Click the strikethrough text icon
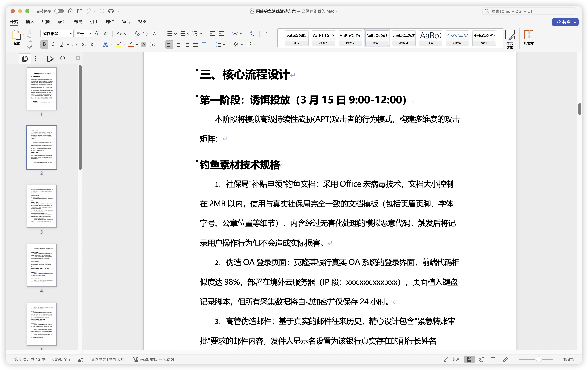The image size is (588, 370). (75, 44)
